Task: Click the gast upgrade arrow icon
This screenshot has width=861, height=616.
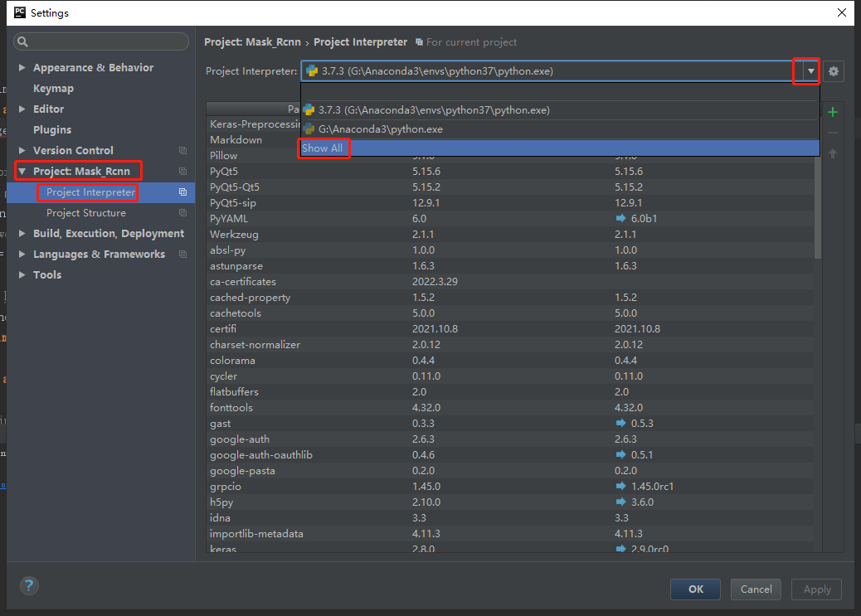Action: (620, 424)
